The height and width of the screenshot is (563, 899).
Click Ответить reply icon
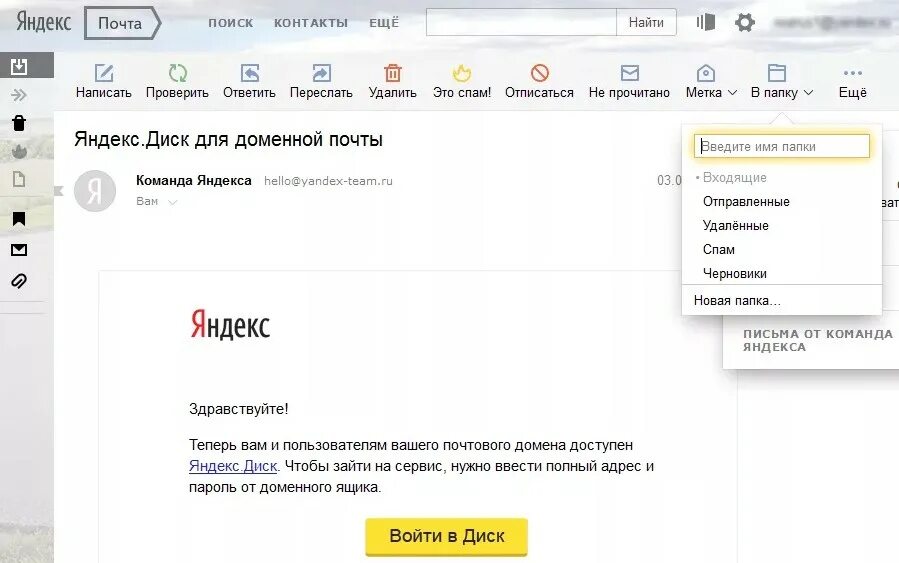[x=249, y=73]
